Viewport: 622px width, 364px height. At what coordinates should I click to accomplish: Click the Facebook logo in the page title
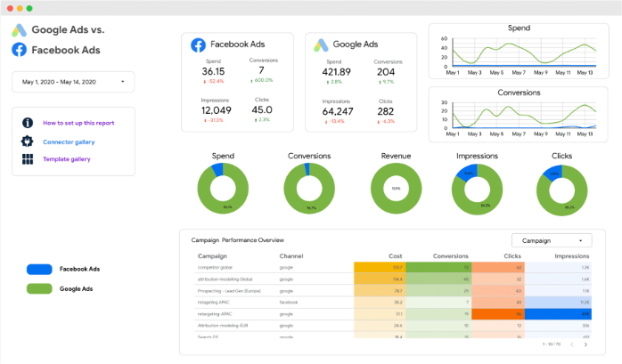[x=19, y=50]
